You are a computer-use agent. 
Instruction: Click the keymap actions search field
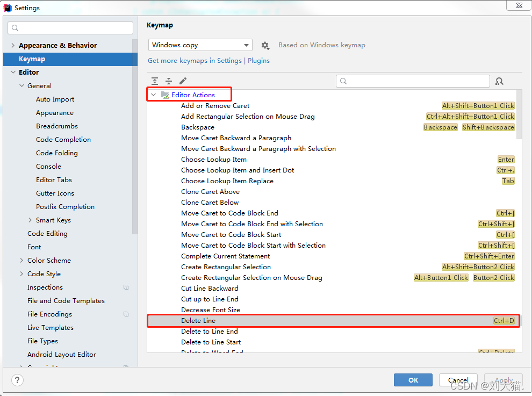pos(413,81)
